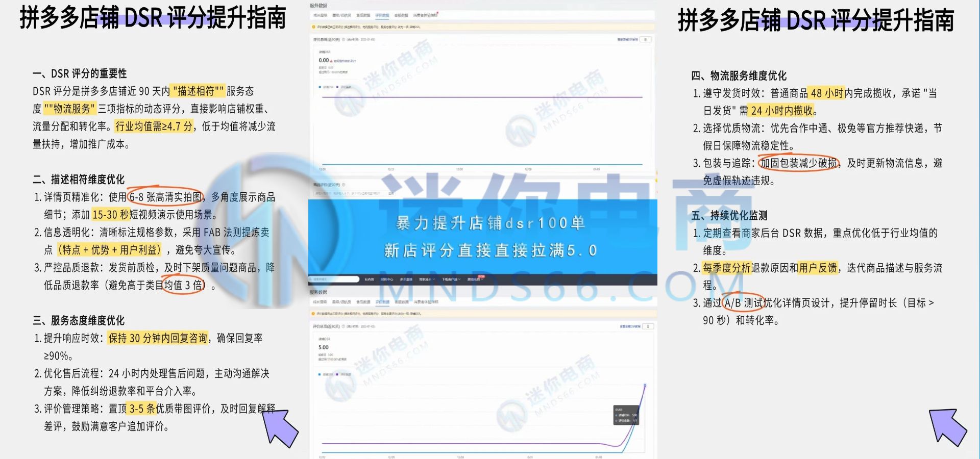Screen dimensions: 980x459
Task: Click the 服务数据 heading in the 0.00 DSR screenshot
Action: click(318, 6)
